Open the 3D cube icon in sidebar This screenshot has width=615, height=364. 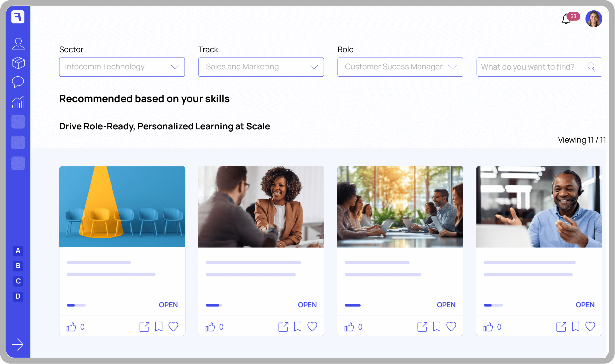[x=18, y=63]
